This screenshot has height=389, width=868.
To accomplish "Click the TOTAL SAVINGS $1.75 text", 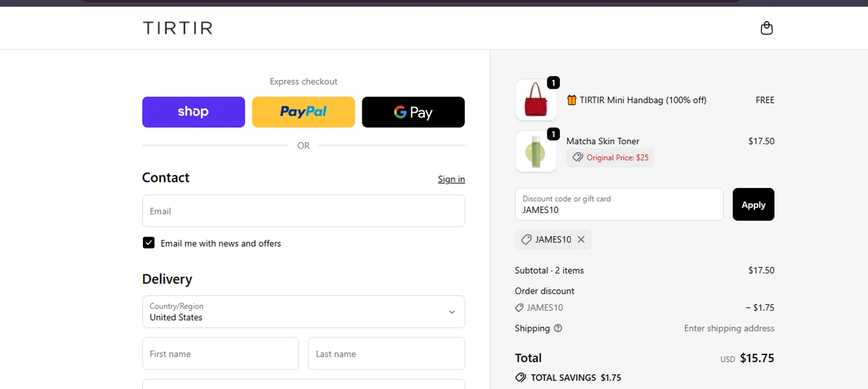I will (576, 377).
